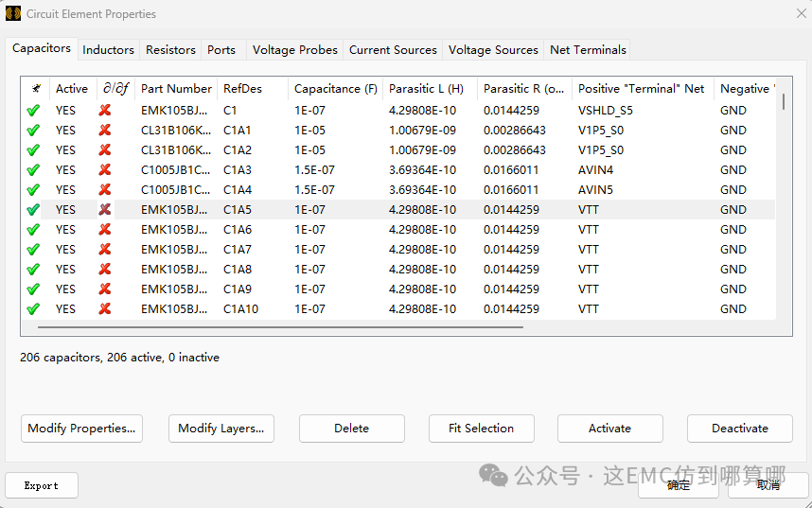
Task: Click the green checkmark icon for C1A5
Action: tap(33, 210)
